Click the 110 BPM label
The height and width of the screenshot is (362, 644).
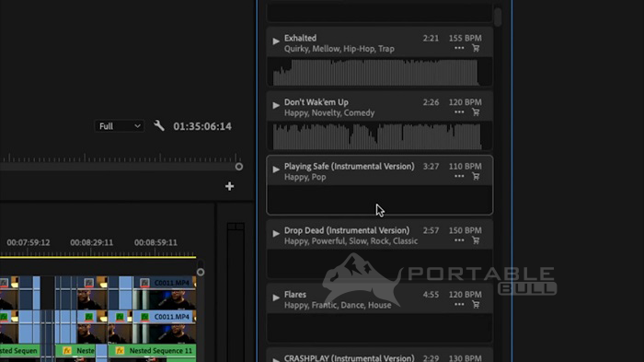(465, 167)
